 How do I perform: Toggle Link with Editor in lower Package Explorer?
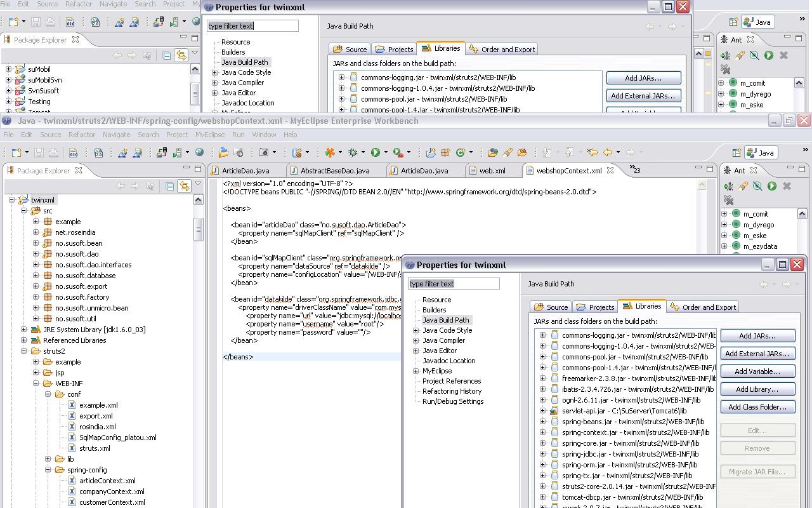click(184, 186)
